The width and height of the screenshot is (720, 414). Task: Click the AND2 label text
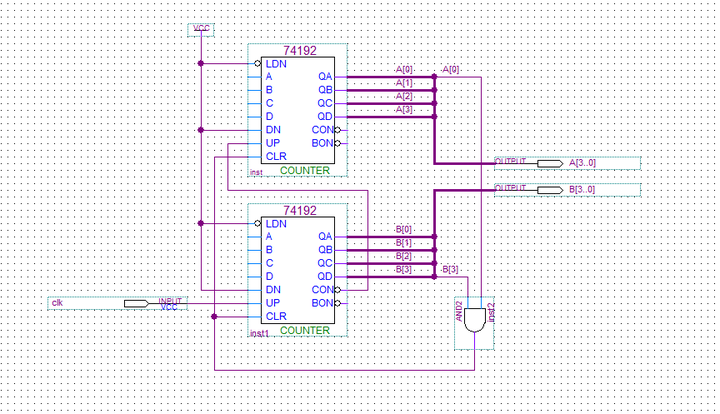(459, 312)
